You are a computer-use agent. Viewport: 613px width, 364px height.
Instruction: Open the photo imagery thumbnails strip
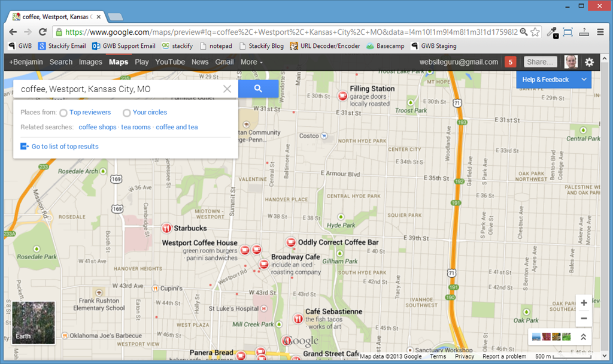click(551, 336)
